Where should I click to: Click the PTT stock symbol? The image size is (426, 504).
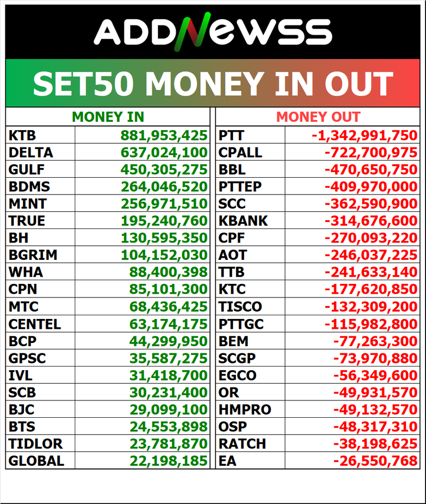coord(231,135)
